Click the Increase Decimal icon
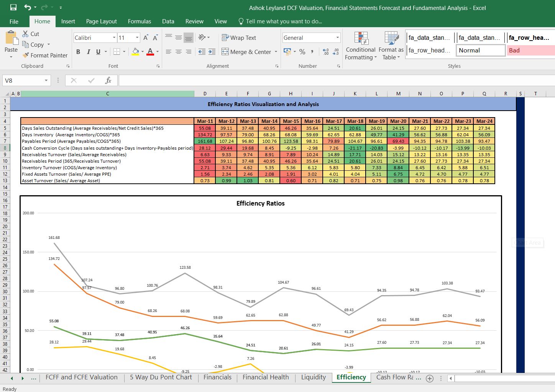 (326, 52)
